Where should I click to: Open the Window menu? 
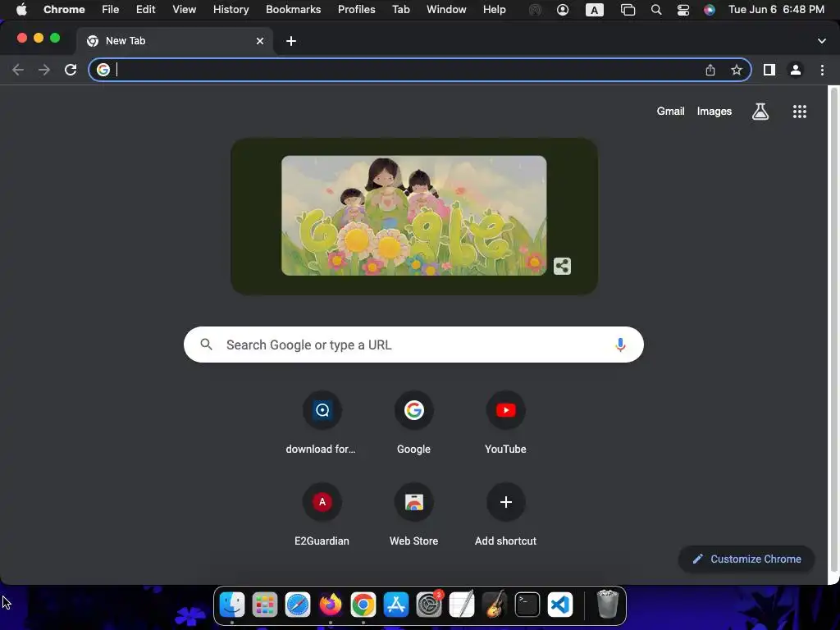tap(446, 10)
